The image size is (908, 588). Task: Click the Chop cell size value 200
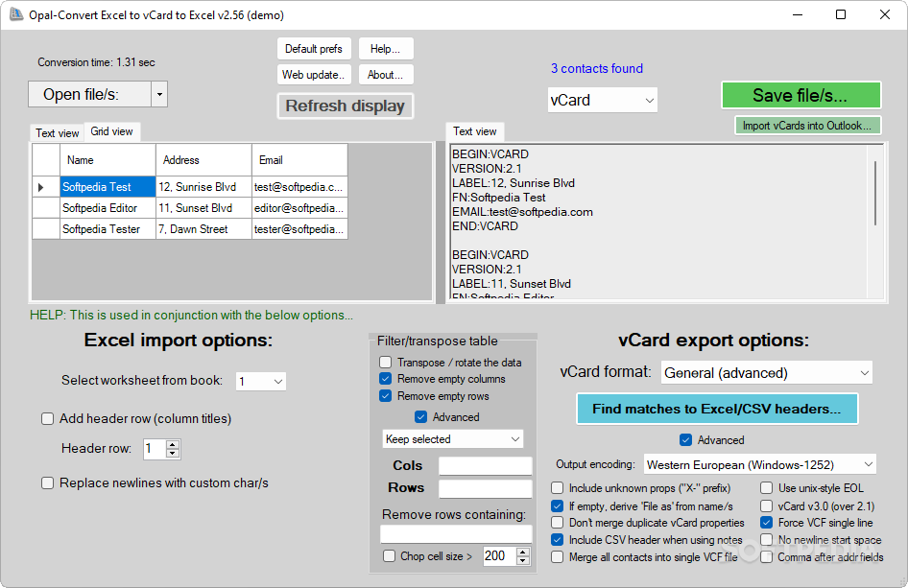pyautogui.click(x=500, y=556)
